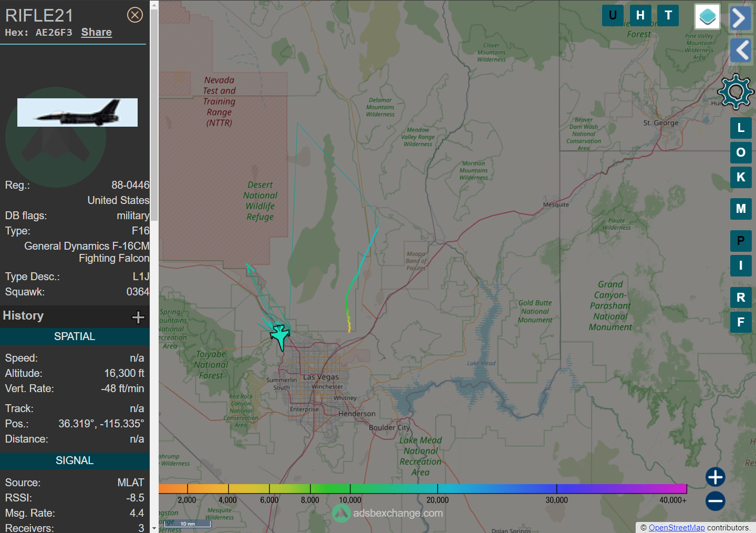Viewport: 756px width, 533px height.
Task: Click the position coordinates 36.319°, -115.335°
Action: click(101, 424)
